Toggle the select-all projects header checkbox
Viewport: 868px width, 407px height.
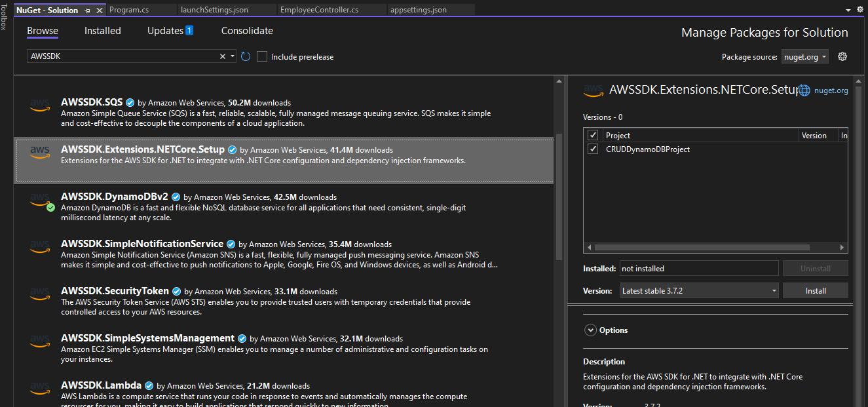(593, 135)
